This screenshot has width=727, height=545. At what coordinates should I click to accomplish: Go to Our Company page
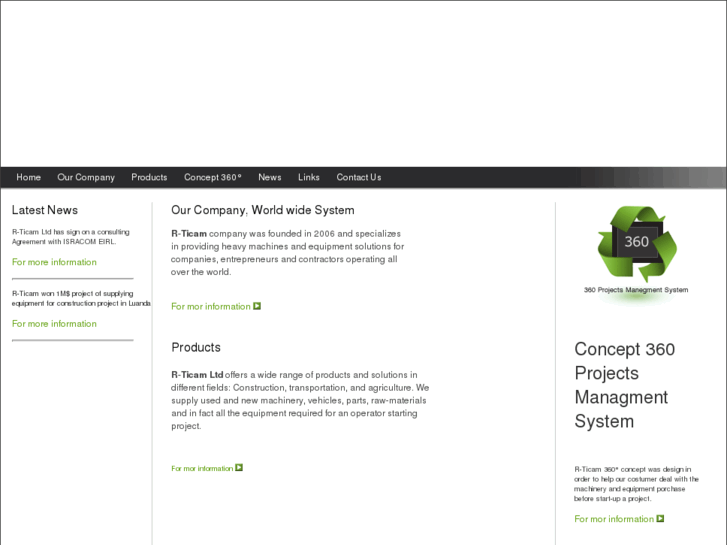(86, 177)
